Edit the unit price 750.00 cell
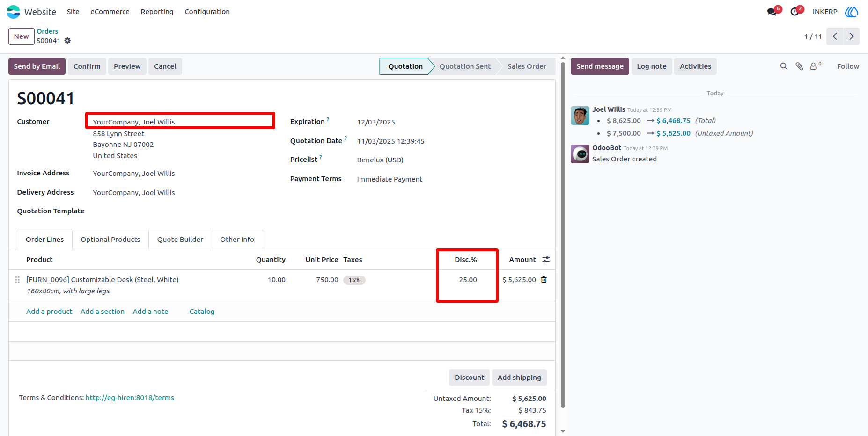Screen dimensions: 868x436 point(327,280)
